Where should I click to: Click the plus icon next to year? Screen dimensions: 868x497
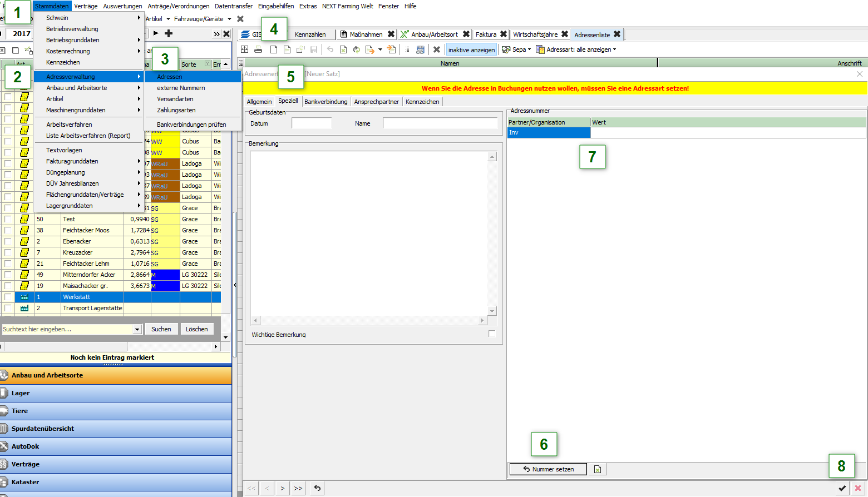pyautogui.click(x=169, y=33)
